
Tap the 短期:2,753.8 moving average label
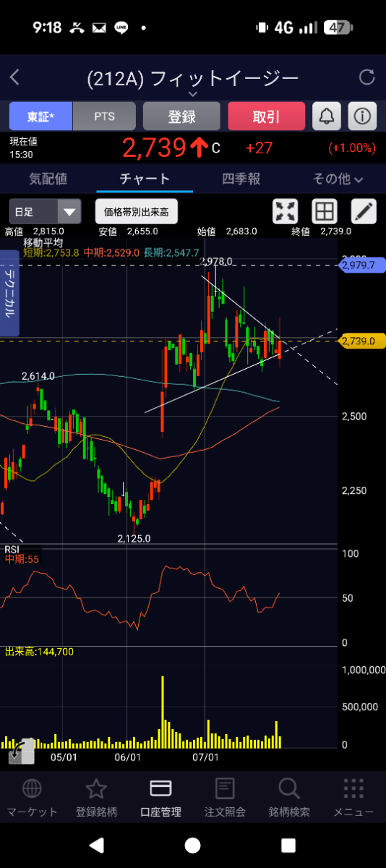pyautogui.click(x=51, y=252)
